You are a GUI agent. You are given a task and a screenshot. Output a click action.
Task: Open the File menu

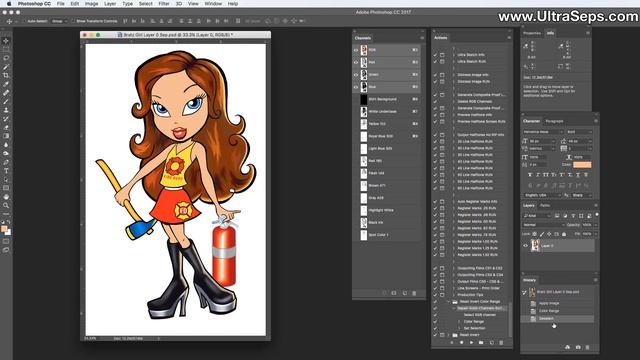pos(60,4)
